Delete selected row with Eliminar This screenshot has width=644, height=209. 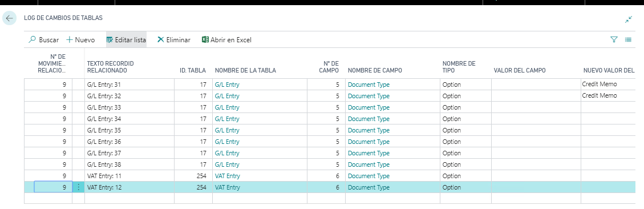point(174,40)
